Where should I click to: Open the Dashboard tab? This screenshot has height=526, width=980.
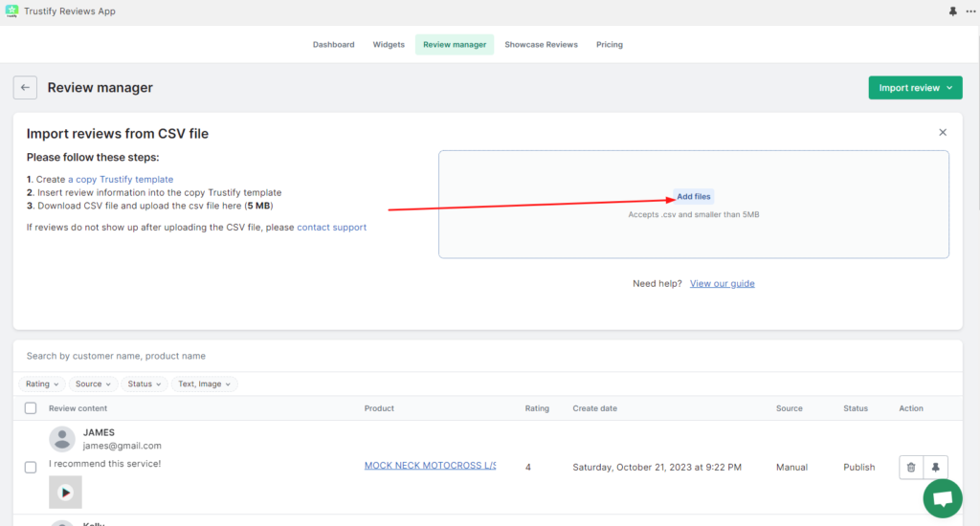coord(333,44)
